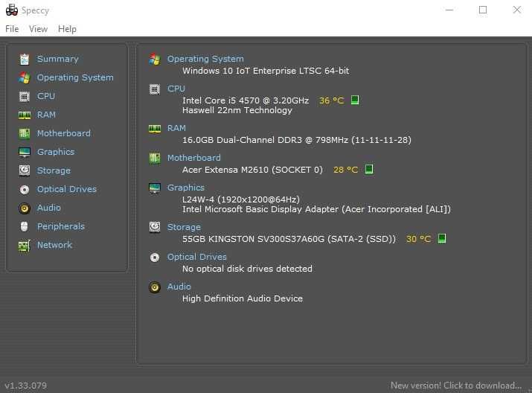
Task: Click Intel Core i5 4570 @ 3.20GHz text
Action: pyautogui.click(x=246, y=100)
